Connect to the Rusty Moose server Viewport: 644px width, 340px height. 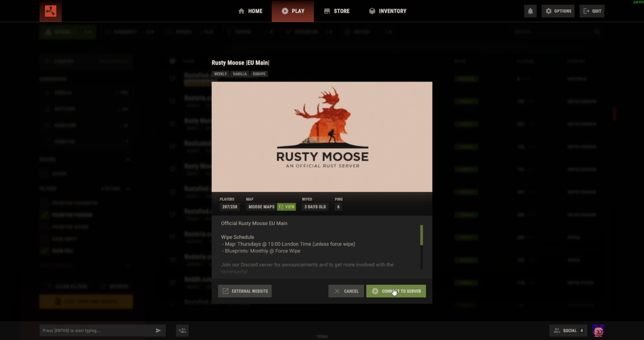pos(396,291)
